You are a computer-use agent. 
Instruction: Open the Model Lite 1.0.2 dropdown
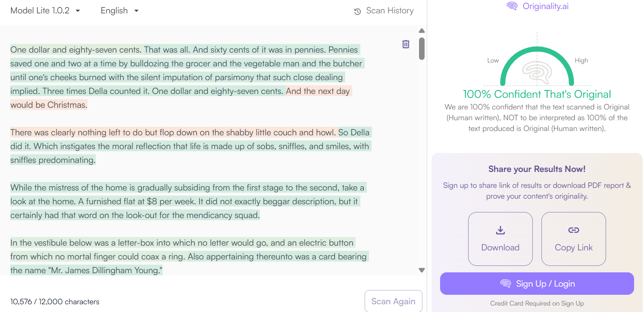(x=45, y=11)
